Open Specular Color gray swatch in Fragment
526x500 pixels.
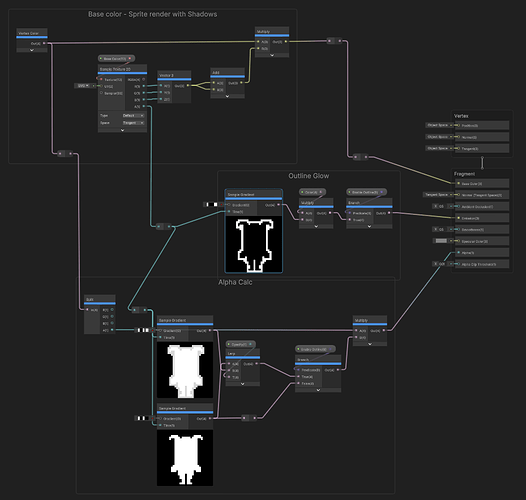pos(441,241)
